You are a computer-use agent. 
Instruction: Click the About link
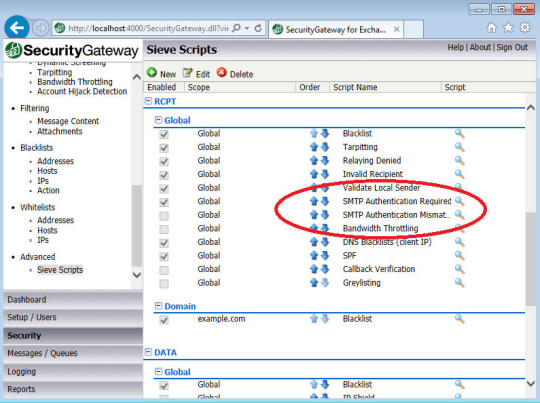[480, 47]
